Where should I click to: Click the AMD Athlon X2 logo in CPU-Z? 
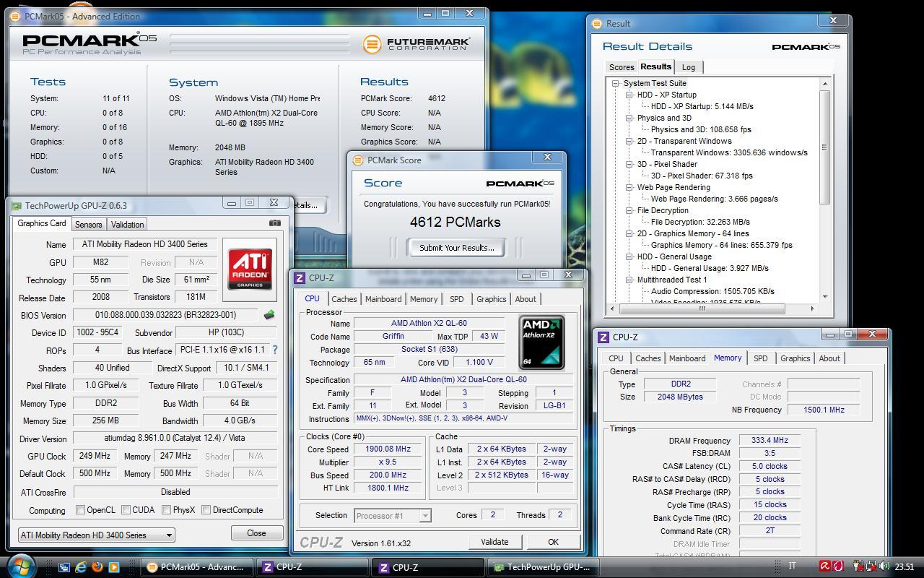pyautogui.click(x=541, y=342)
